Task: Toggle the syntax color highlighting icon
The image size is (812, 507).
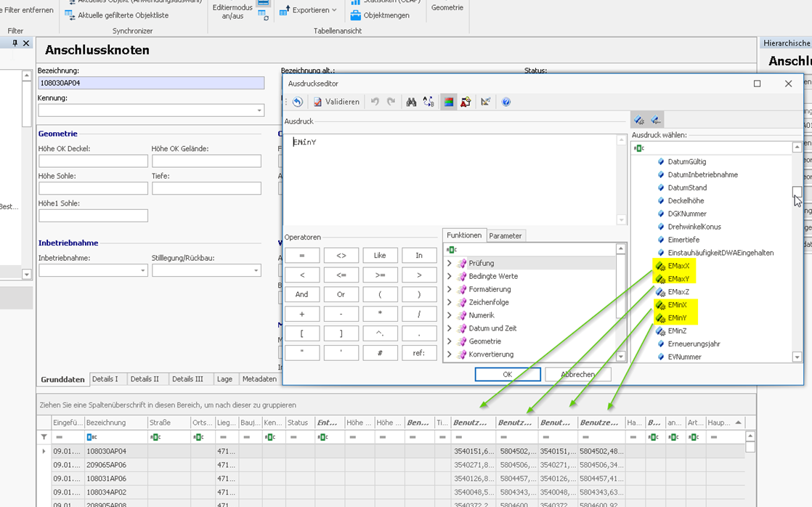Action: (x=449, y=102)
